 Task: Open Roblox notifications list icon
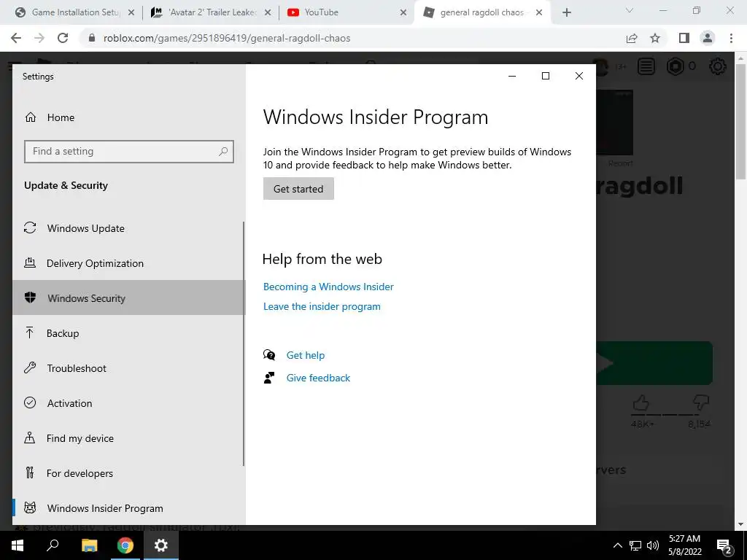point(646,66)
